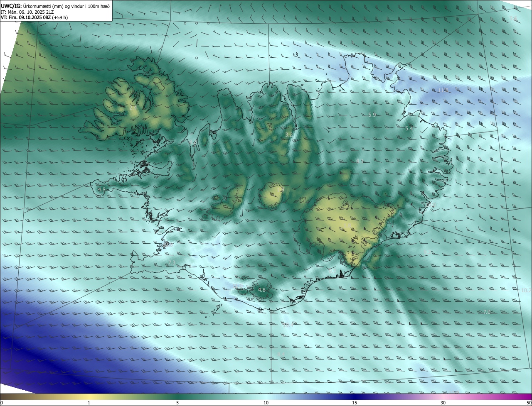Click the 5.9 precipitation value

click(372, 115)
